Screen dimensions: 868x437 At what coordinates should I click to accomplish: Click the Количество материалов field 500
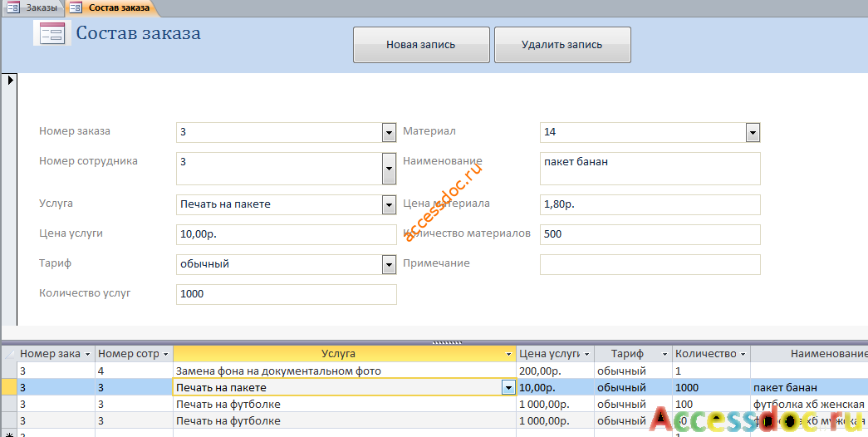point(650,234)
